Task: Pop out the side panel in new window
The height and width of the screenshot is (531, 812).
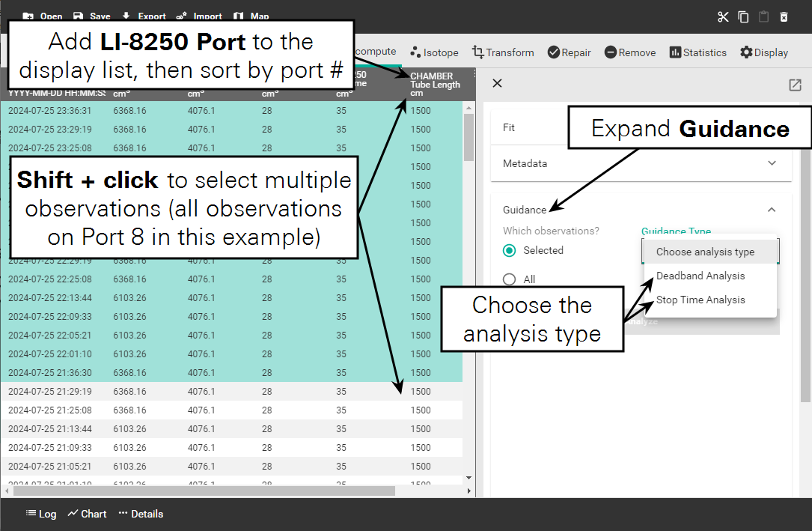Action: (x=795, y=85)
